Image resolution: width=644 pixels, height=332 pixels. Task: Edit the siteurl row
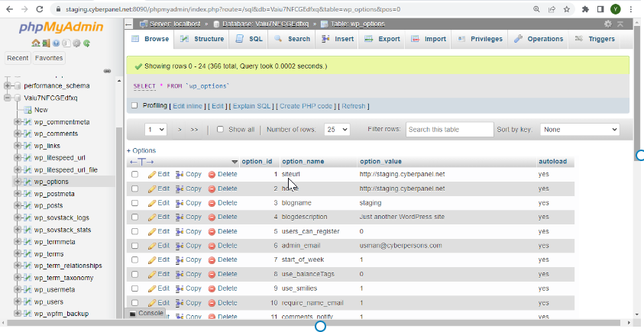tap(159, 174)
